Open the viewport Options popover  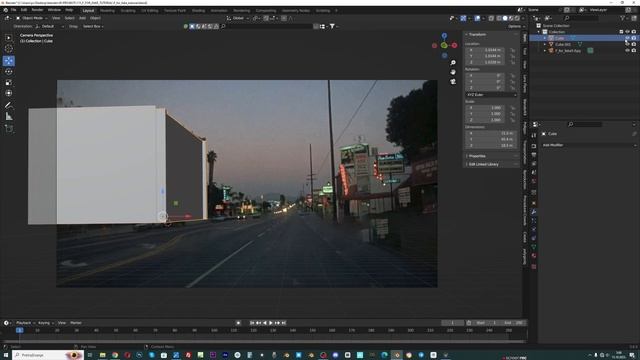click(x=516, y=27)
